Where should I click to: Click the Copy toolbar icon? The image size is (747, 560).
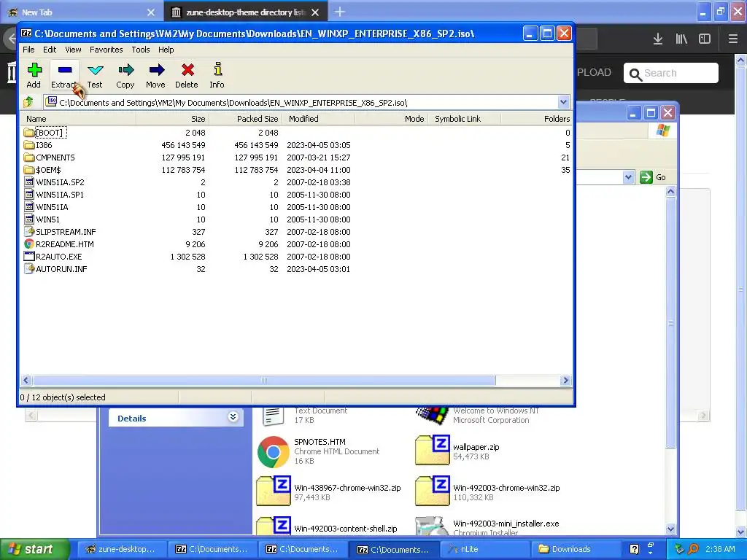coord(125,70)
